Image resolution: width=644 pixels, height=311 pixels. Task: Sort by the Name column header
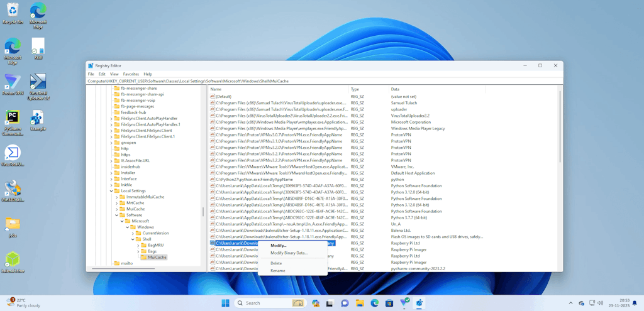coord(279,89)
